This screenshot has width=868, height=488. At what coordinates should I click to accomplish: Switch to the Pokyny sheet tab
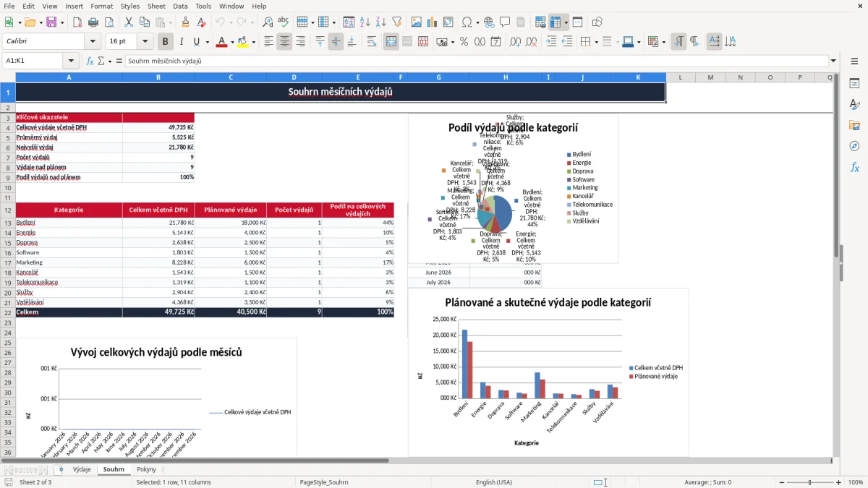[146, 470]
